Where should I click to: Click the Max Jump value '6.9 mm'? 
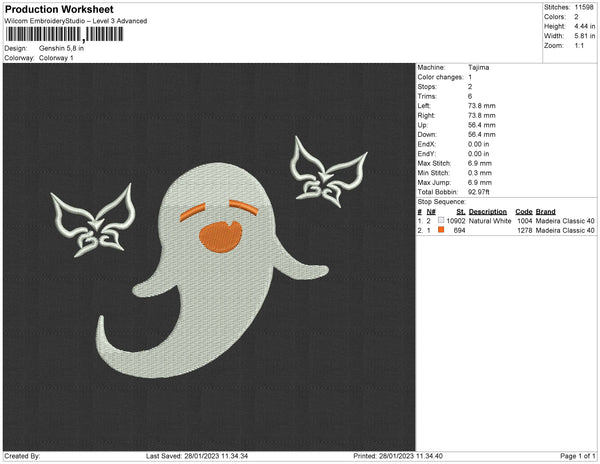click(x=480, y=182)
